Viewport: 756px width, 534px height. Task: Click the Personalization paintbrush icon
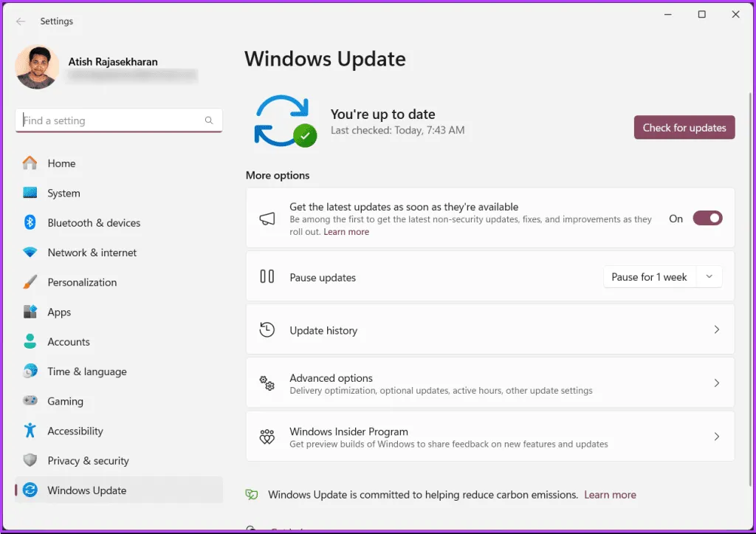coord(30,282)
